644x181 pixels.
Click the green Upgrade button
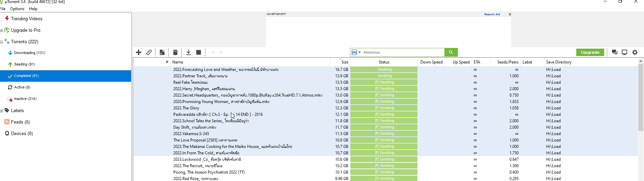click(x=590, y=52)
